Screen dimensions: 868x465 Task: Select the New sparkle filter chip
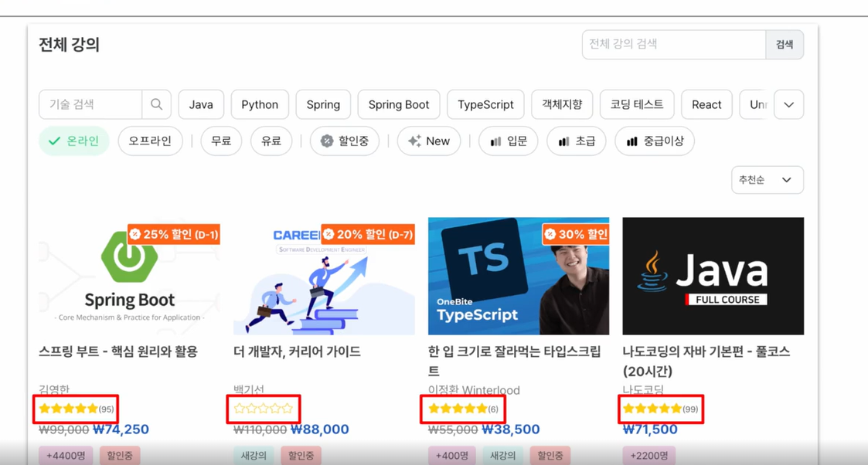click(429, 141)
